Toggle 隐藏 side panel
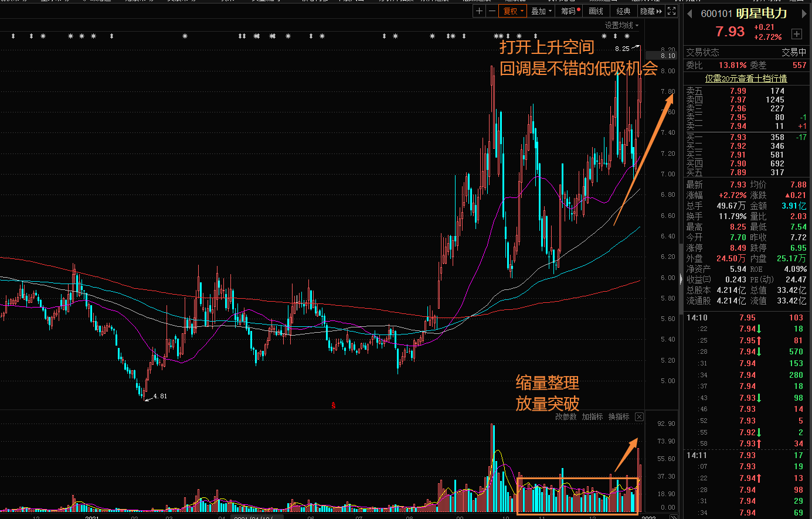 point(651,11)
